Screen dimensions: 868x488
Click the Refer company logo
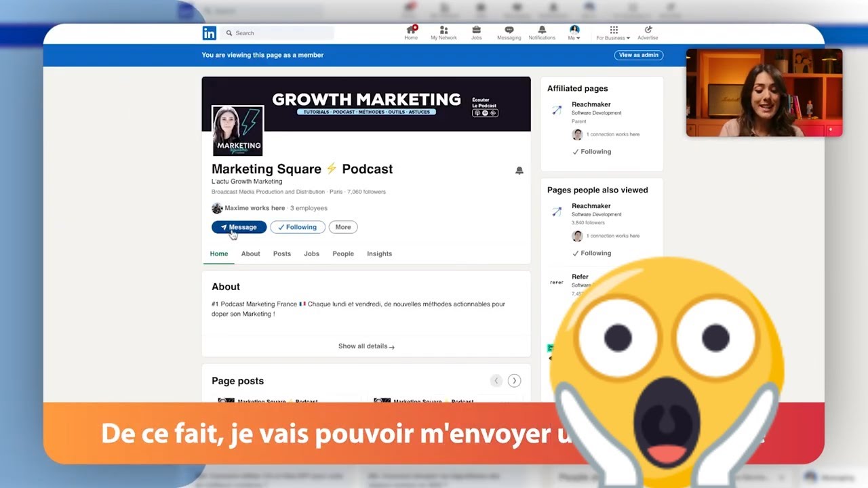click(557, 282)
